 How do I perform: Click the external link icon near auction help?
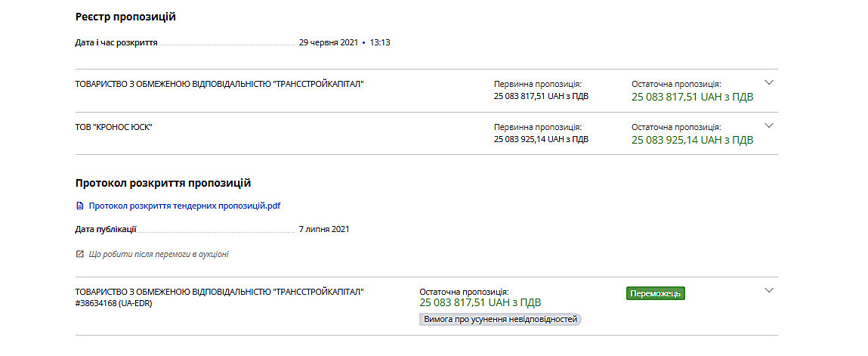pos(79,254)
